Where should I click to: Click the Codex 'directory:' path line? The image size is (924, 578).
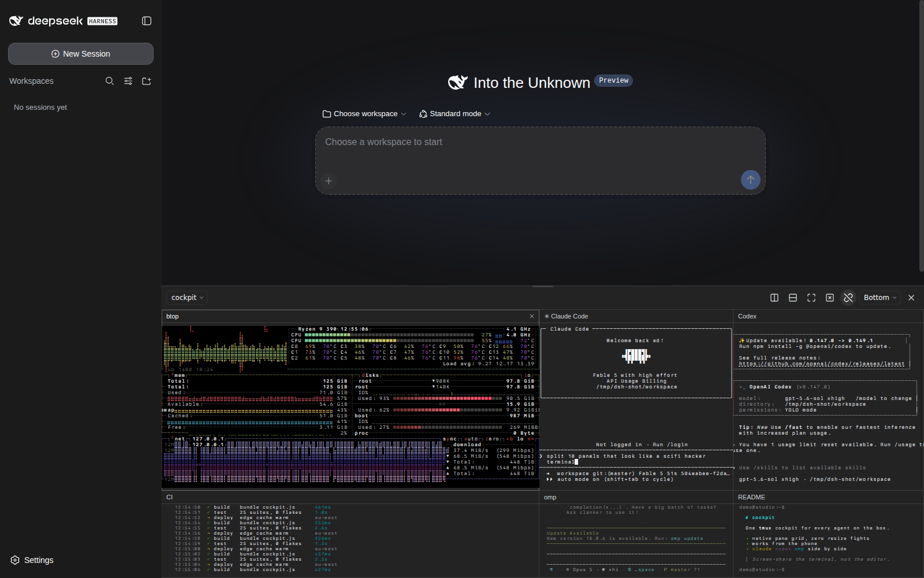point(802,404)
